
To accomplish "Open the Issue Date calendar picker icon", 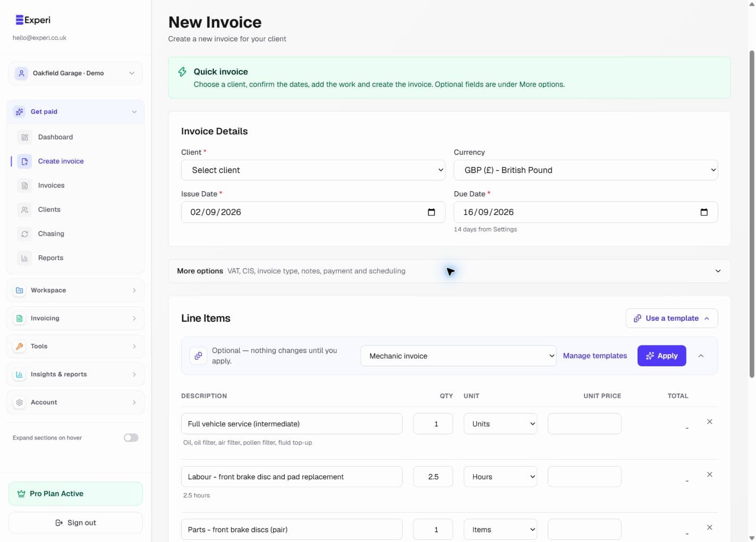I will 431,212.
